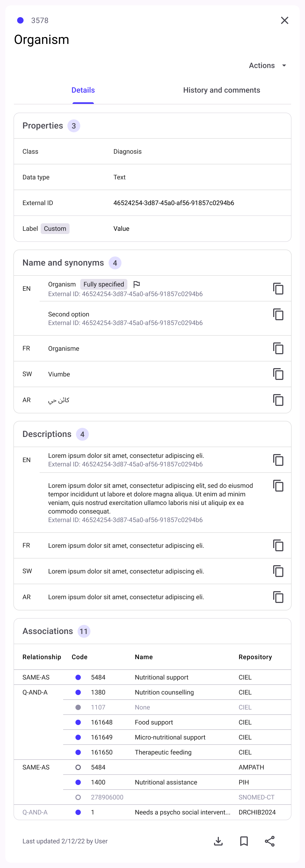
Task: Copy the Swahili name Viumbe
Action: [x=278, y=374]
